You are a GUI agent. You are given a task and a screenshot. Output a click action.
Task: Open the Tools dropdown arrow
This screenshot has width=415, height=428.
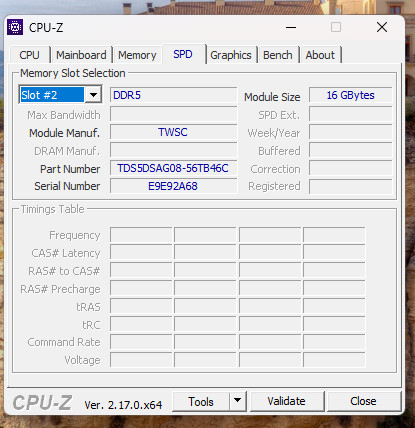click(237, 401)
